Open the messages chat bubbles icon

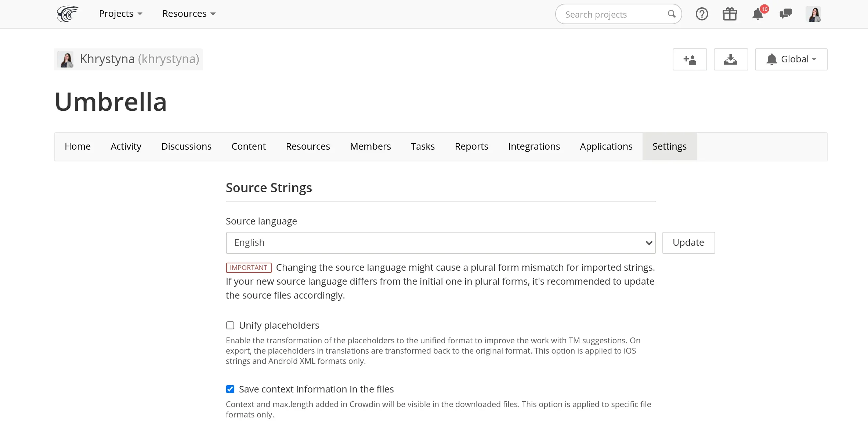(785, 14)
